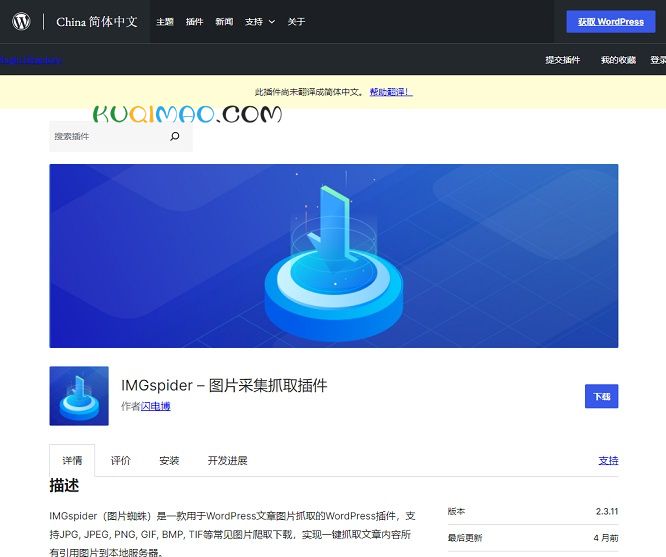Screen dimensions: 666x557
Task: Click the IMGspider banner image
Action: (x=333, y=256)
